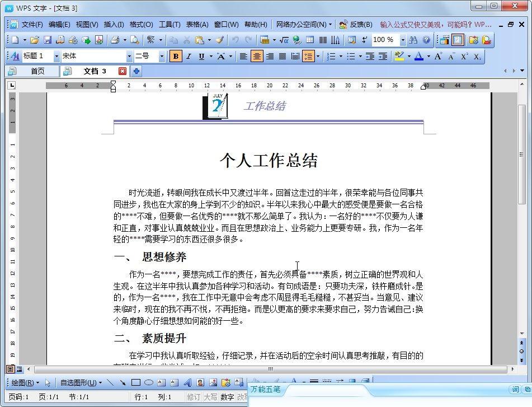The height and width of the screenshot is (407, 532).
Task: Open the 插入(I) menu
Action: tap(114, 25)
